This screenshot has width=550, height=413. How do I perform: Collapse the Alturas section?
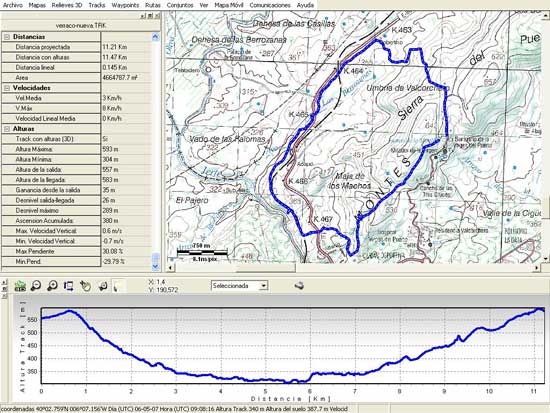(x=7, y=129)
